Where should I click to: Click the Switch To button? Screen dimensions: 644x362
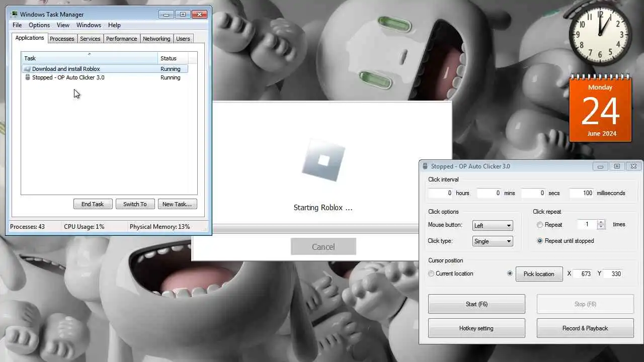point(135,204)
